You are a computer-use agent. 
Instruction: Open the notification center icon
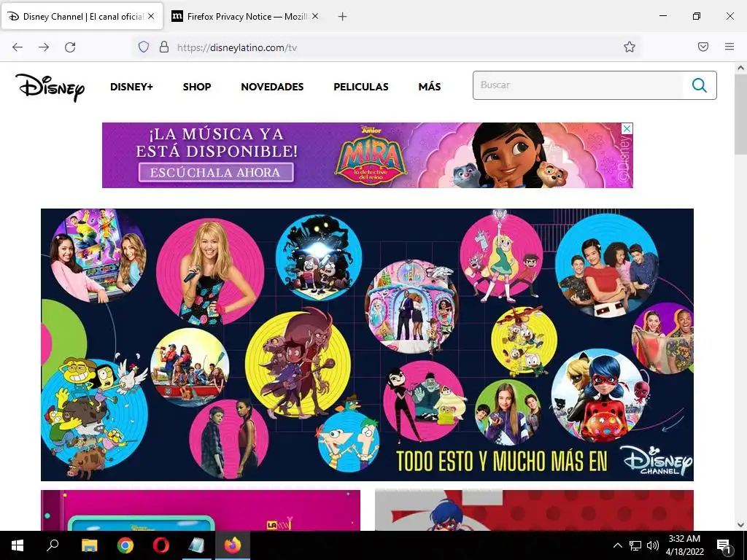(724, 545)
